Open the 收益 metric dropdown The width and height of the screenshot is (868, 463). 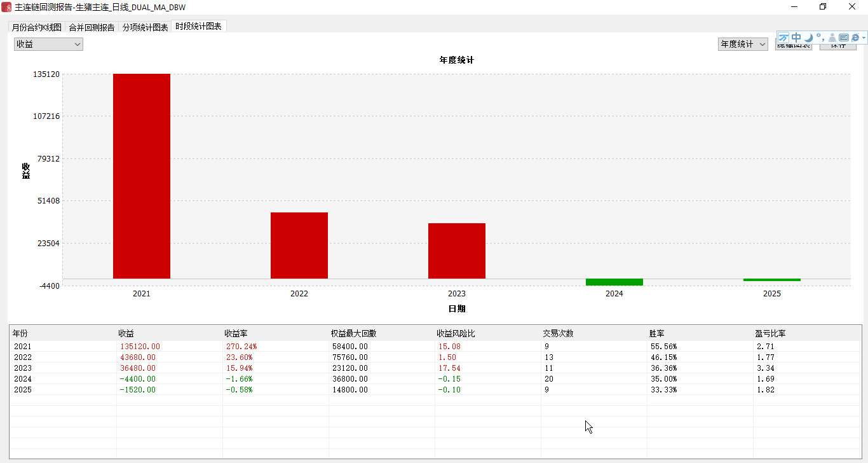[48, 44]
